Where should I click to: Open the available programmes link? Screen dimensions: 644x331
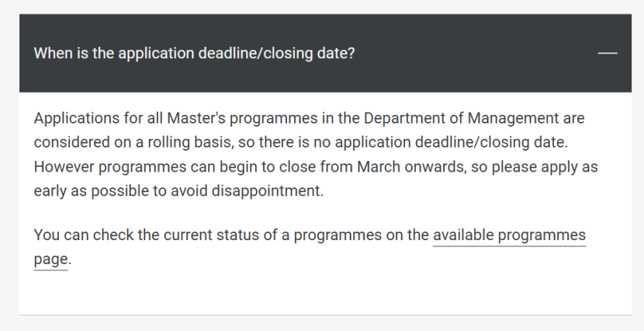[509, 235]
